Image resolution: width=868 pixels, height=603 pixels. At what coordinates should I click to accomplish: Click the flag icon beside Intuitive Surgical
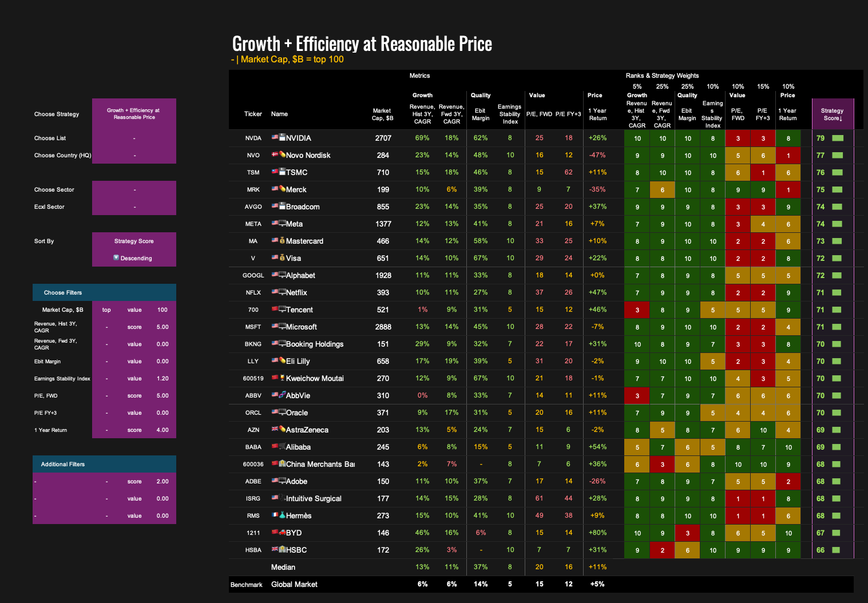(x=275, y=498)
